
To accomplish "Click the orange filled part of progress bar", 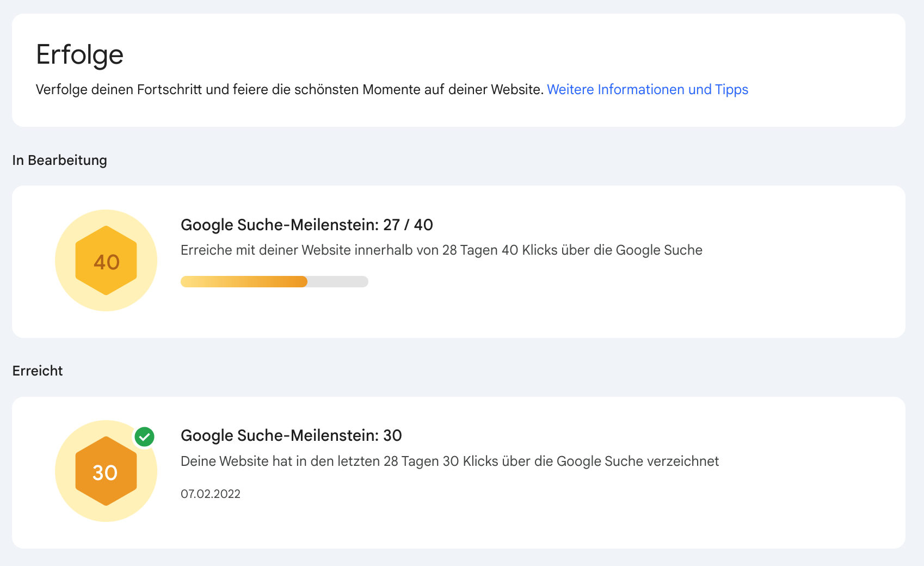I will point(244,281).
